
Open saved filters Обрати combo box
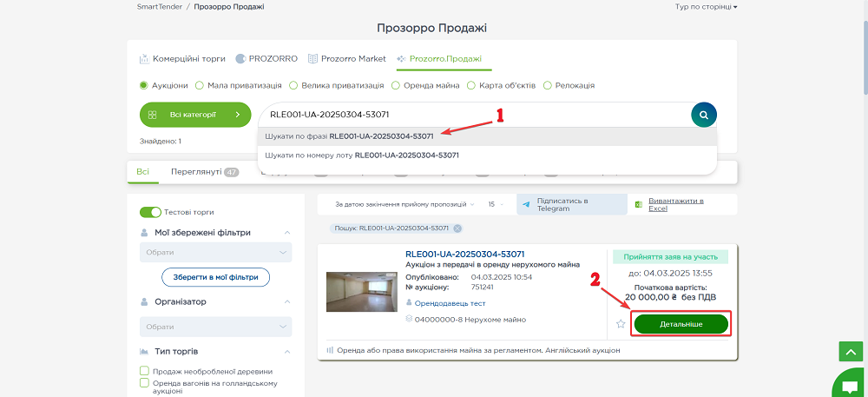[x=215, y=252]
